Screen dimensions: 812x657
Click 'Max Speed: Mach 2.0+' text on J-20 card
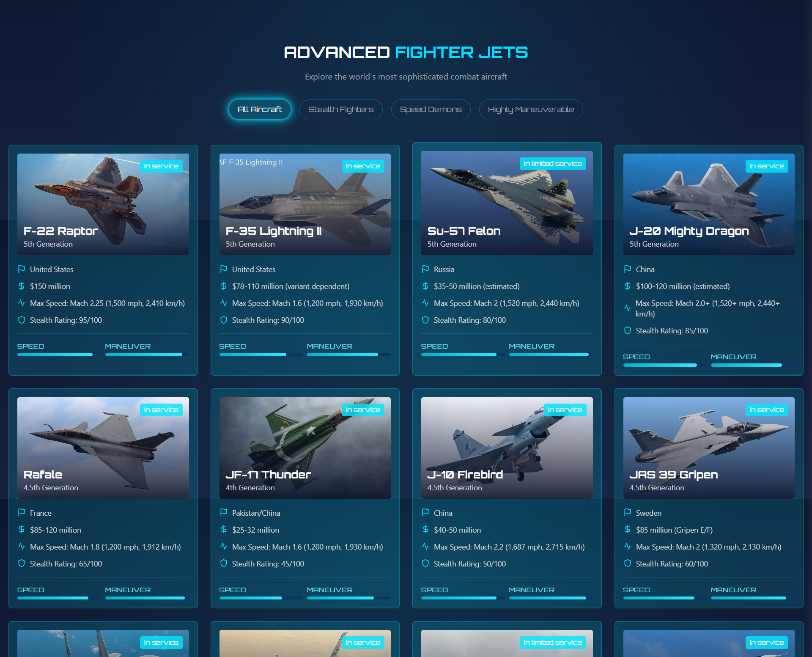[x=708, y=308]
